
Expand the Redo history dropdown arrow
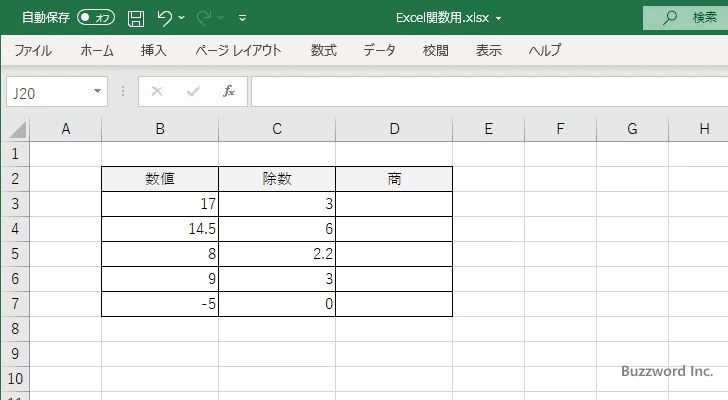pos(221,18)
